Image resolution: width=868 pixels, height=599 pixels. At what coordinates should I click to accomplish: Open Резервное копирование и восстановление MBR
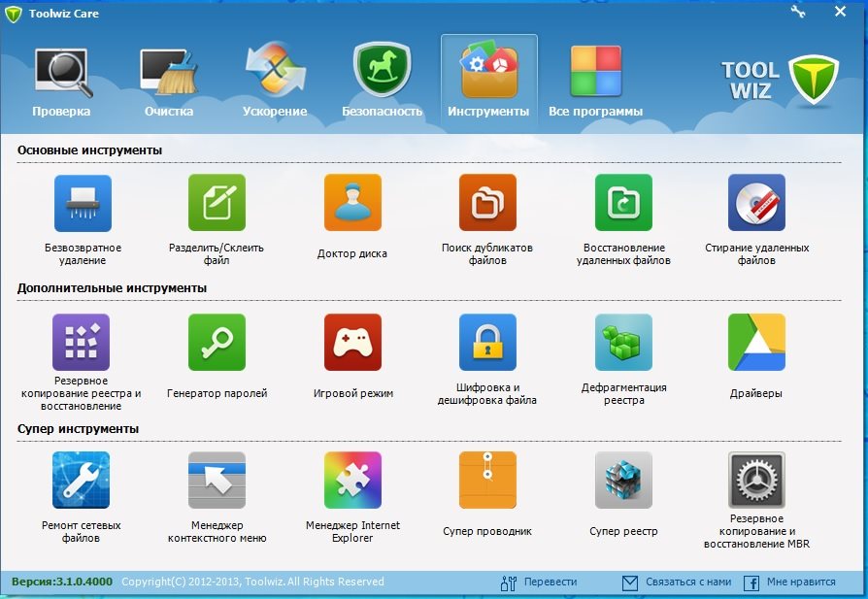[756, 480]
